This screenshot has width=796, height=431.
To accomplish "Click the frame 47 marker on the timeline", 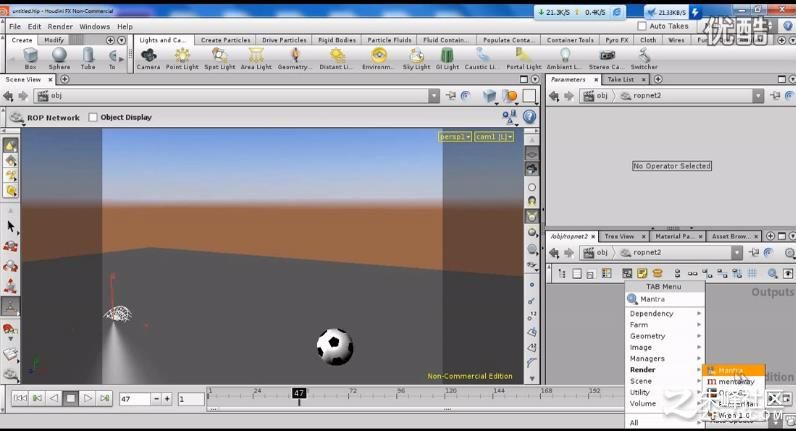I will click(298, 393).
